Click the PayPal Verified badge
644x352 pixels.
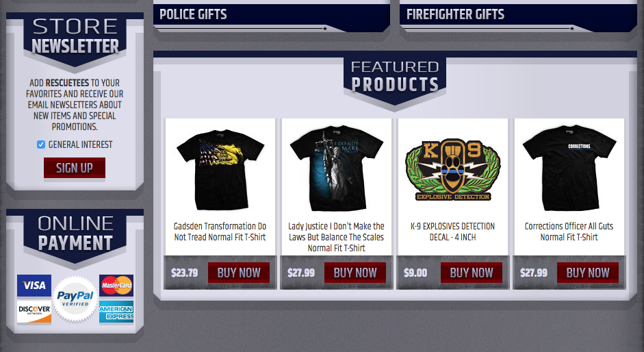75,299
